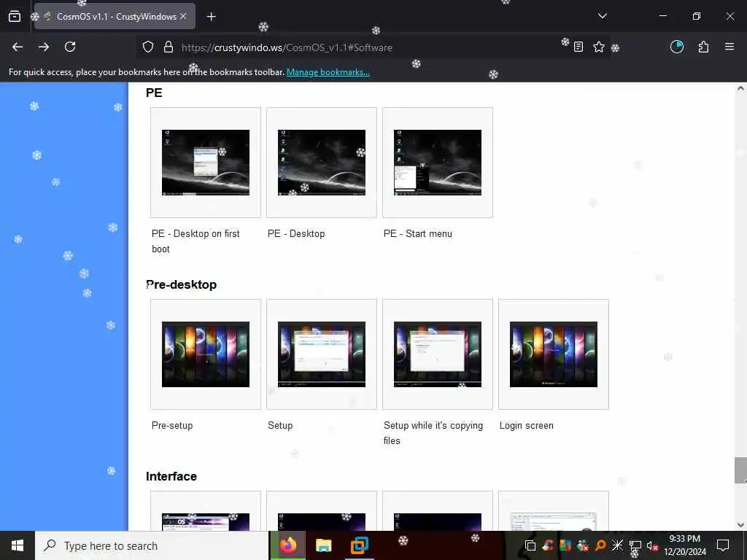
Task: Click the scrollbar down arrow
Action: pyautogui.click(x=740, y=525)
